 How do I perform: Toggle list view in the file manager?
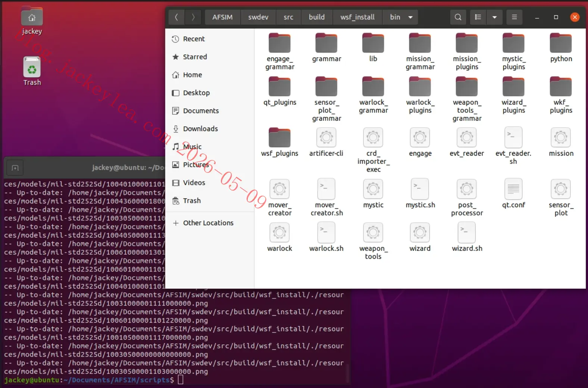(x=478, y=17)
